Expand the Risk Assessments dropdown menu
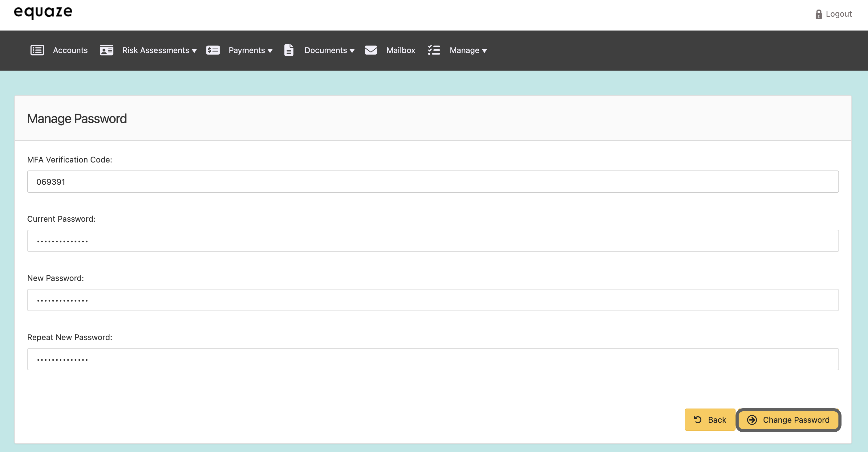The image size is (868, 452). 194,51
